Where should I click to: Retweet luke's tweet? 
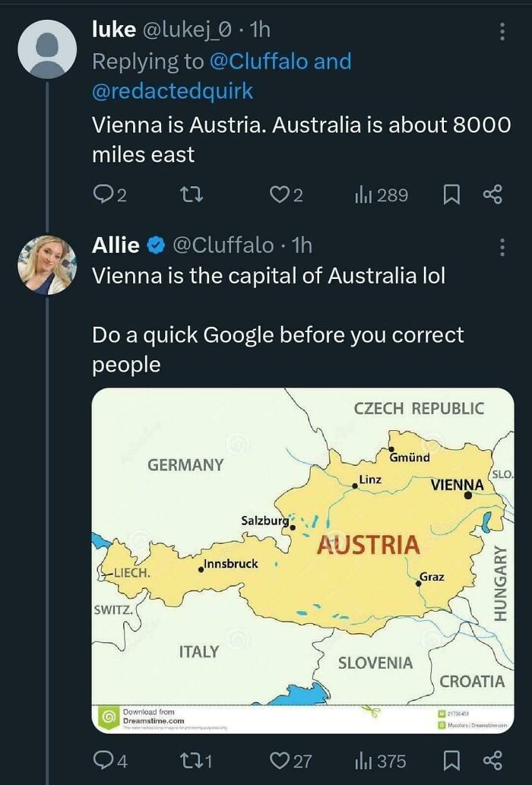pos(192,195)
